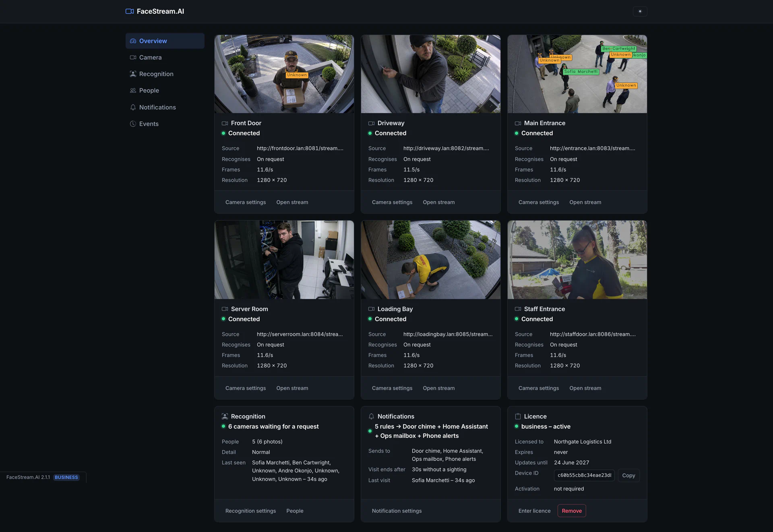Open the Loading Bay camera preview
Screen dimensions: 773x532
[x=431, y=260]
